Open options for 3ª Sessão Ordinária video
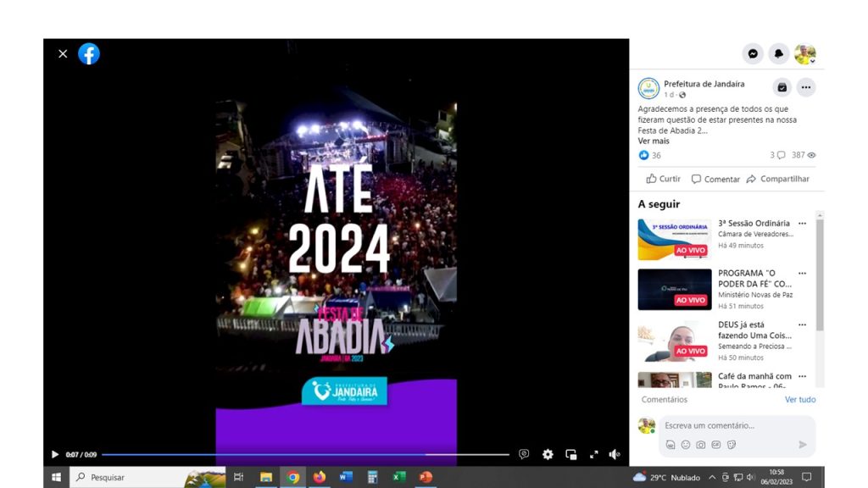The width and height of the screenshot is (868, 488). tap(802, 225)
